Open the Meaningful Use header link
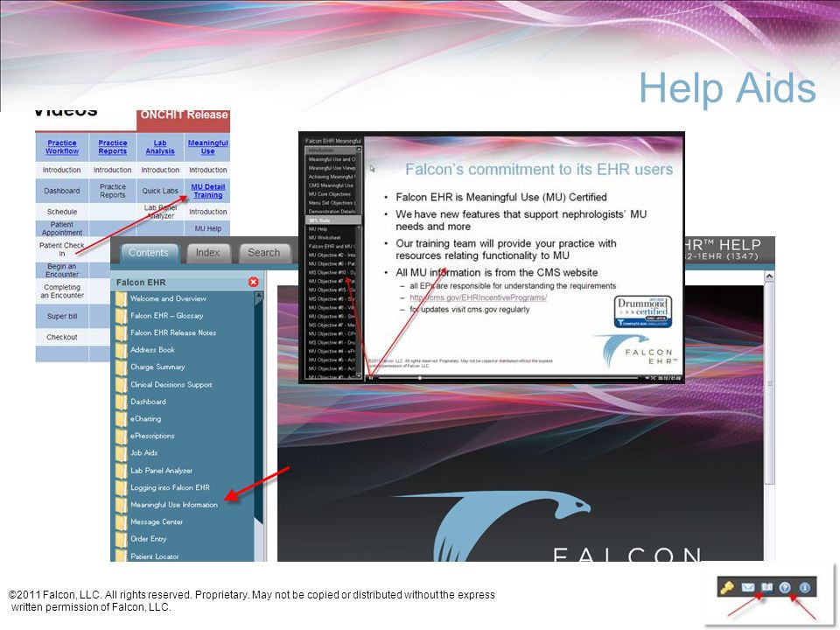 pyautogui.click(x=208, y=147)
